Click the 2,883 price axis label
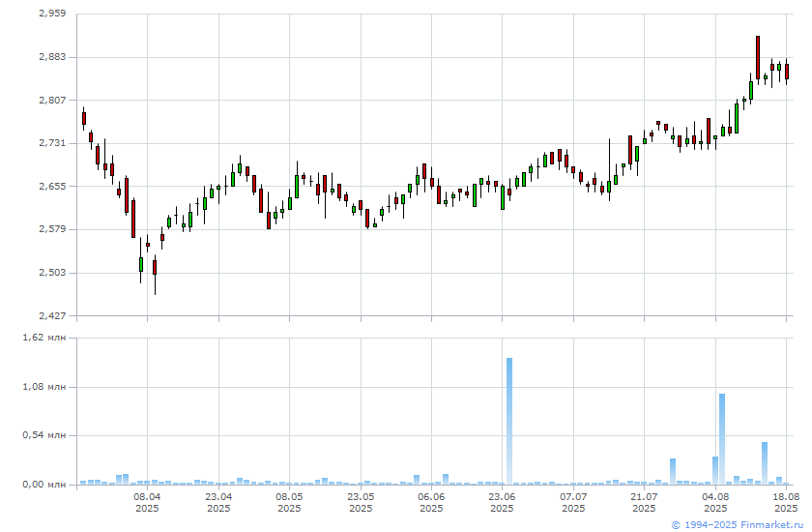 pyautogui.click(x=52, y=56)
